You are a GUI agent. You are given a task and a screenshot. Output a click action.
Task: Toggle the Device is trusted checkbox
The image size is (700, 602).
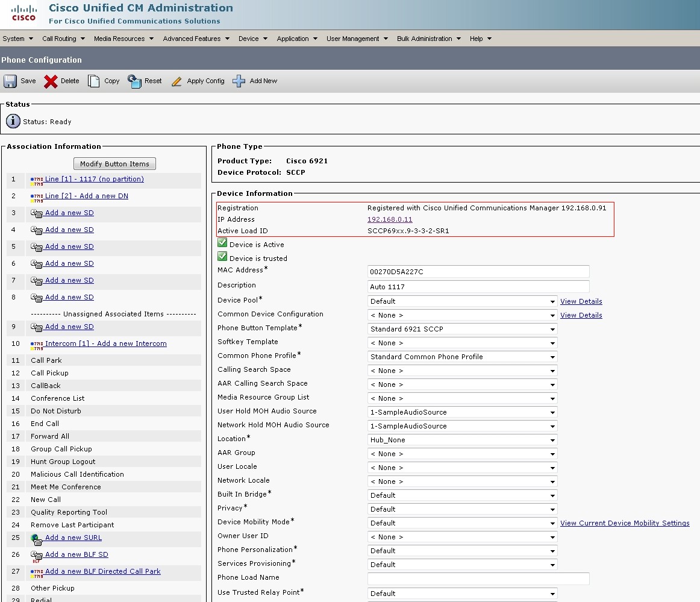[222, 256]
